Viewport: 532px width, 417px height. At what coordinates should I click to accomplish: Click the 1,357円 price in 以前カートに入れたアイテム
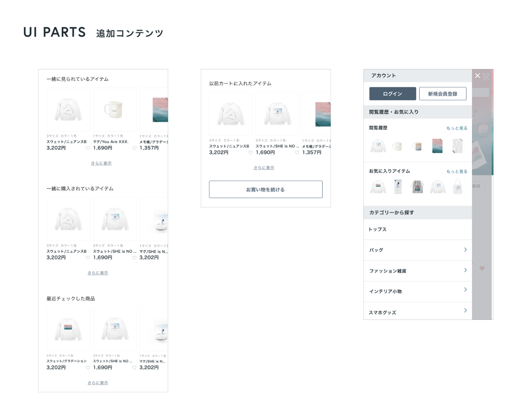coord(312,152)
